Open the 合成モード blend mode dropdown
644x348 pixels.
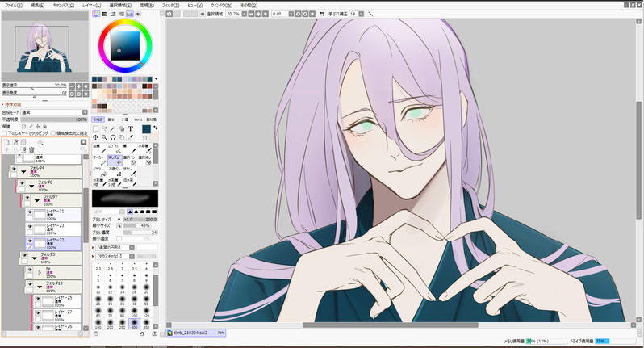click(54, 112)
